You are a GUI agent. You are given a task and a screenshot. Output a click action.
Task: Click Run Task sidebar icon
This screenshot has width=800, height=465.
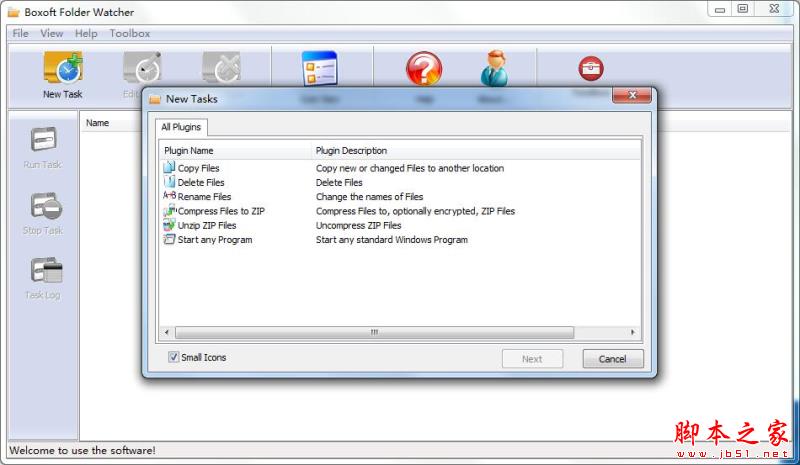[x=43, y=139]
